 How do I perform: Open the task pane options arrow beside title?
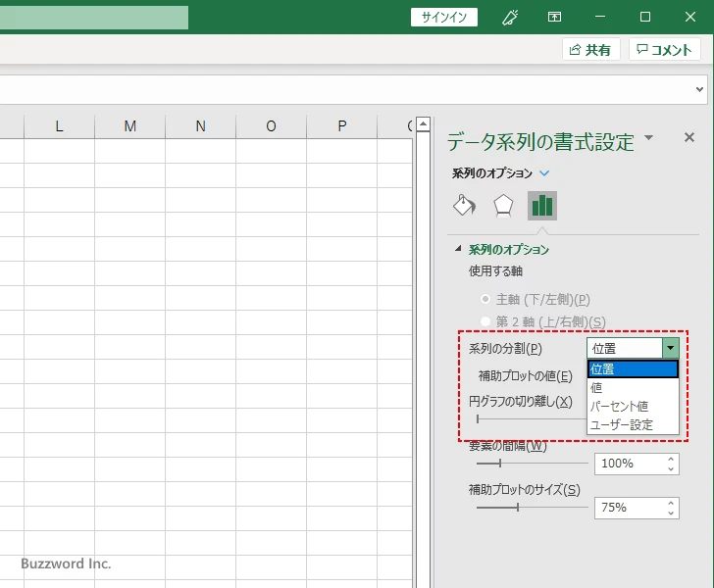(649, 137)
